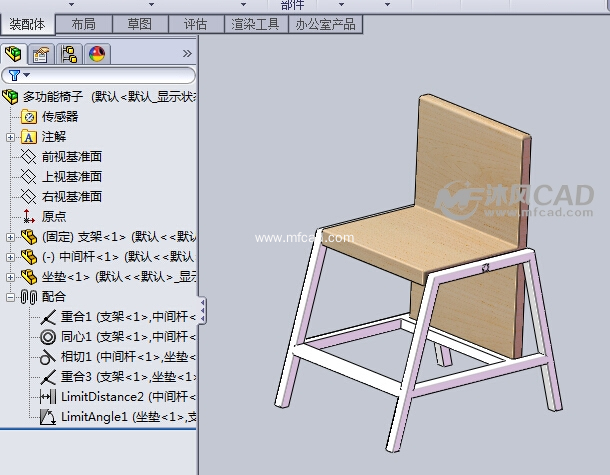Select the 右视基准面 plane icon

[28, 196]
